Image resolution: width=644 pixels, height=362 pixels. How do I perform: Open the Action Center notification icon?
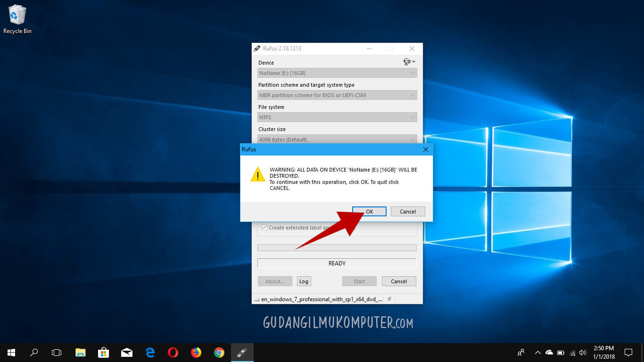click(628, 352)
